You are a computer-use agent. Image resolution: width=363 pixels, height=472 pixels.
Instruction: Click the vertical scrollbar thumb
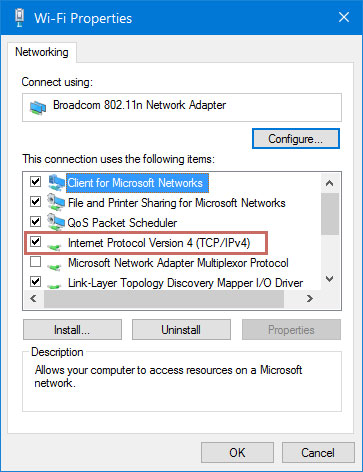pyautogui.click(x=330, y=214)
